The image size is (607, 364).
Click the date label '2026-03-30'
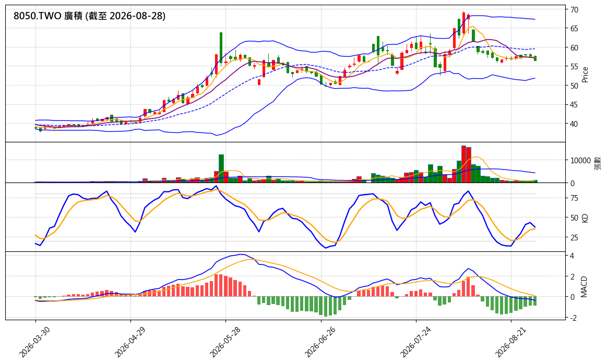click(x=34, y=341)
